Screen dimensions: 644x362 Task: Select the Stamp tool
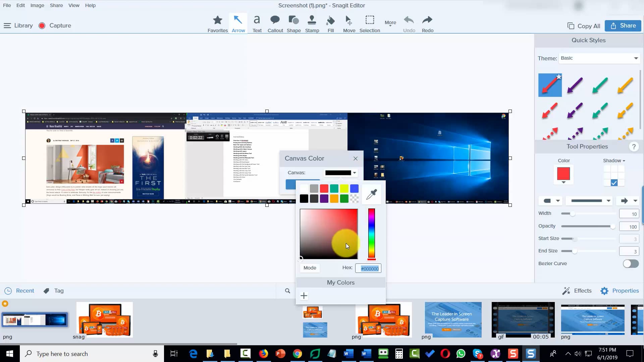[312, 23]
